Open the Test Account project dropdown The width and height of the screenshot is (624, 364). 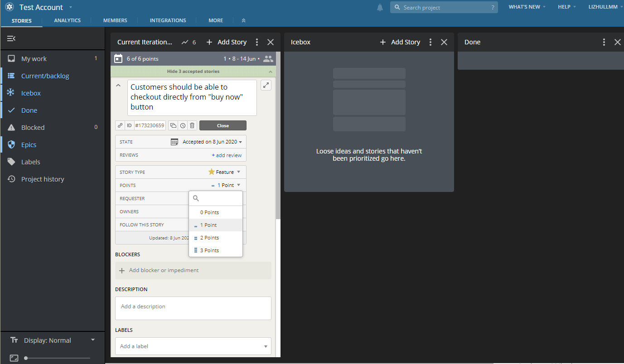point(45,7)
